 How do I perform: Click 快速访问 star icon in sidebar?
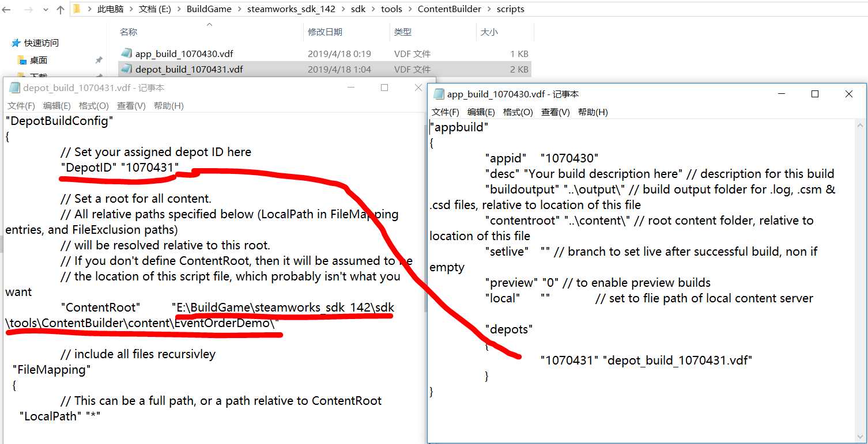tap(16, 43)
